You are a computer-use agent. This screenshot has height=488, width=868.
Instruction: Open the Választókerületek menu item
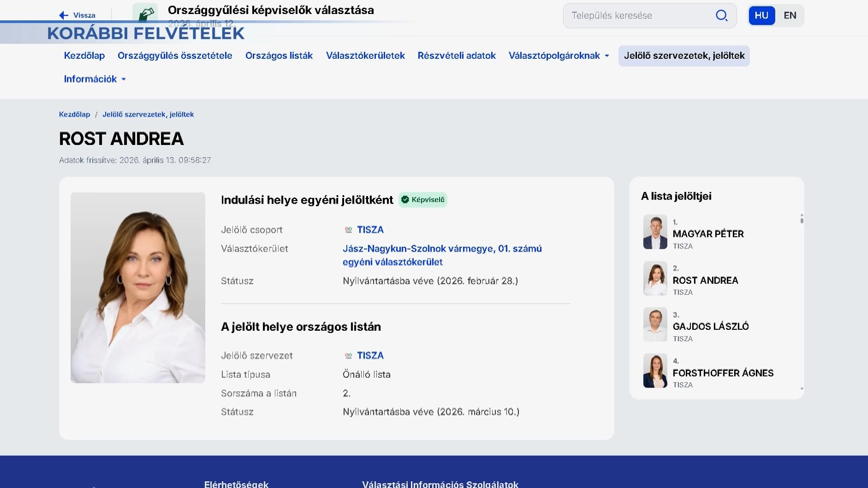point(365,56)
